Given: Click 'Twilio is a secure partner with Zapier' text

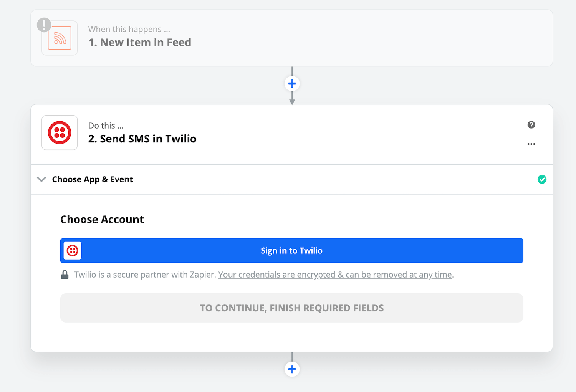Looking at the screenshot, I should [144, 275].
